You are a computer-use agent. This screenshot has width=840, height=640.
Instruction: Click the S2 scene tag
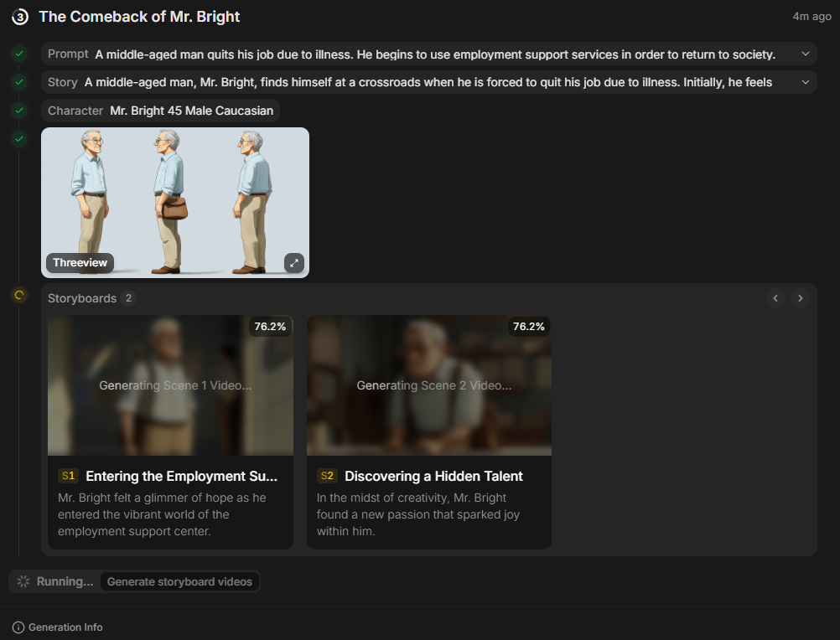point(327,476)
